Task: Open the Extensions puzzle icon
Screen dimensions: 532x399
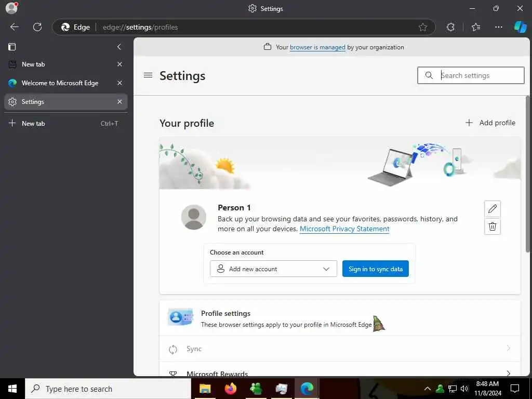Action: 450,27
